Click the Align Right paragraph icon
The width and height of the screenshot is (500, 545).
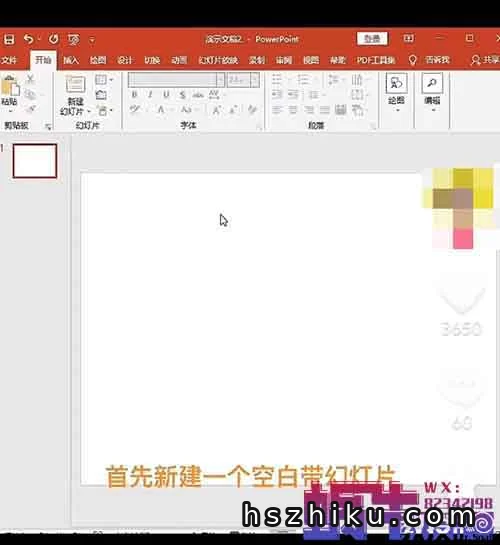[309, 110]
